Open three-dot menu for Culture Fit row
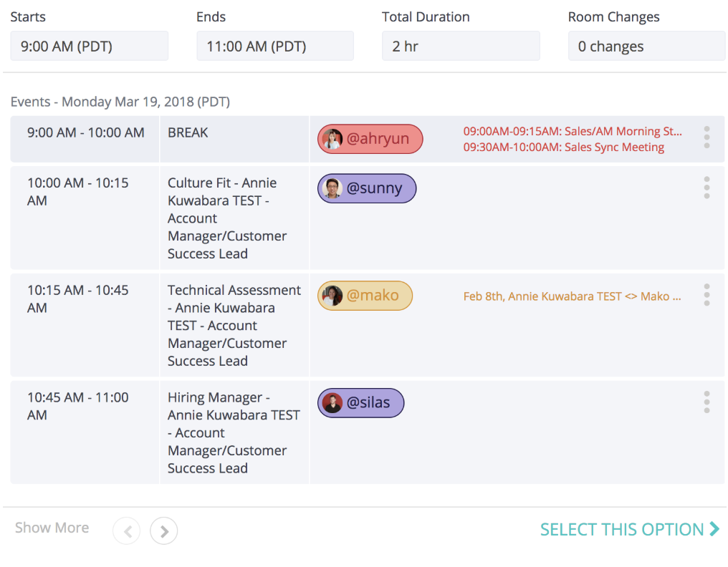 tap(707, 188)
